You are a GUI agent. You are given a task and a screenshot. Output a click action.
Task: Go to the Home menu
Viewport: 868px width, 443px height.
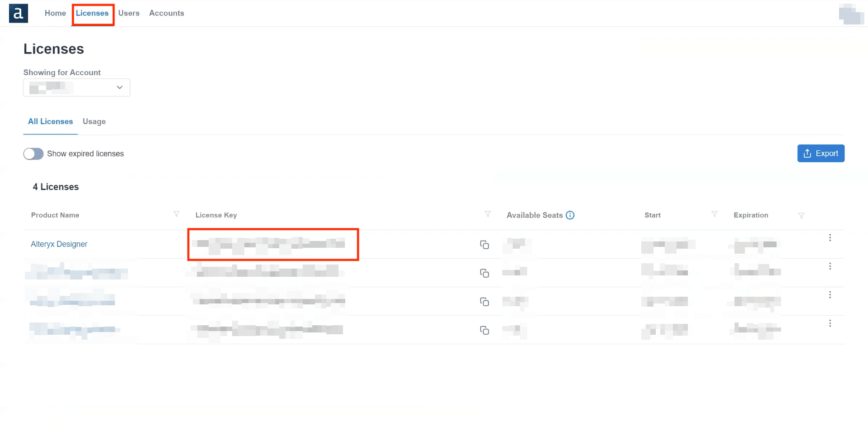click(x=55, y=13)
